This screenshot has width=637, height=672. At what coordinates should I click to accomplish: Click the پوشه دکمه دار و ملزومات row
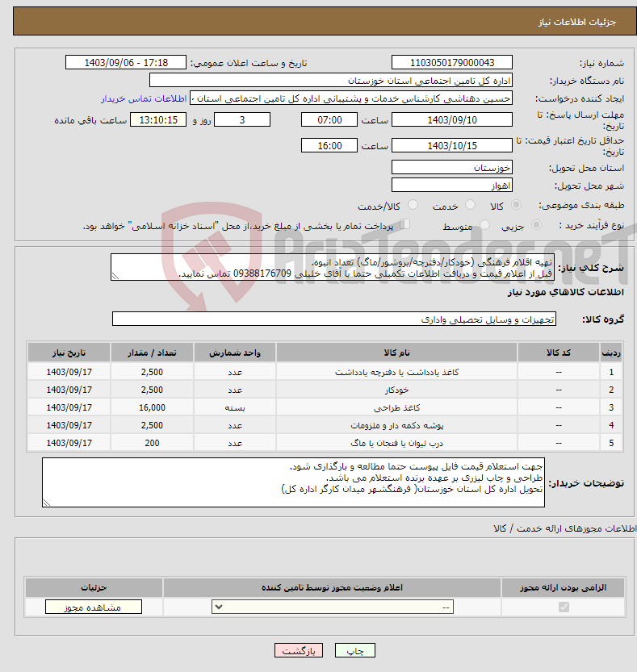point(325,425)
